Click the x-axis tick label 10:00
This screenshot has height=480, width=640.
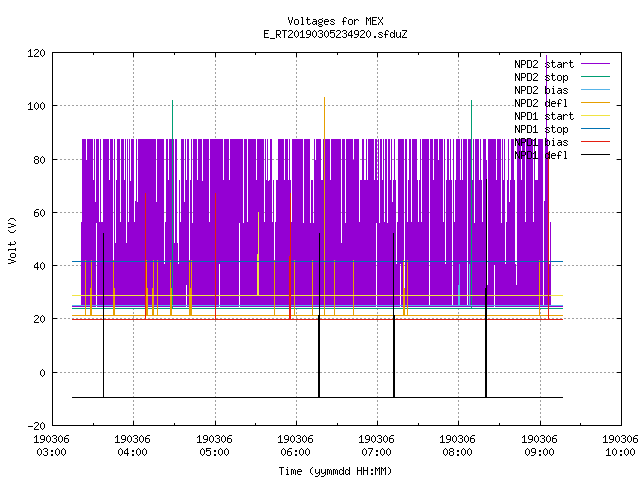tap(620, 452)
